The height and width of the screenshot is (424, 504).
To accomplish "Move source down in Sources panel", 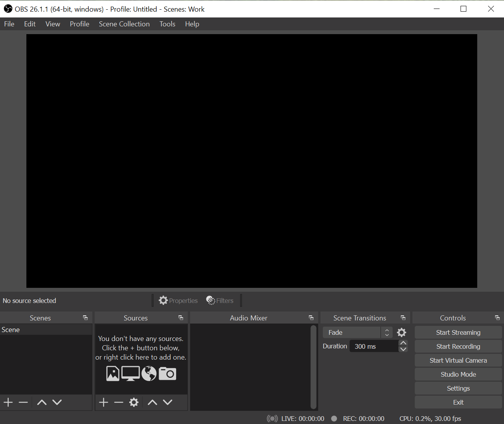I will point(168,402).
